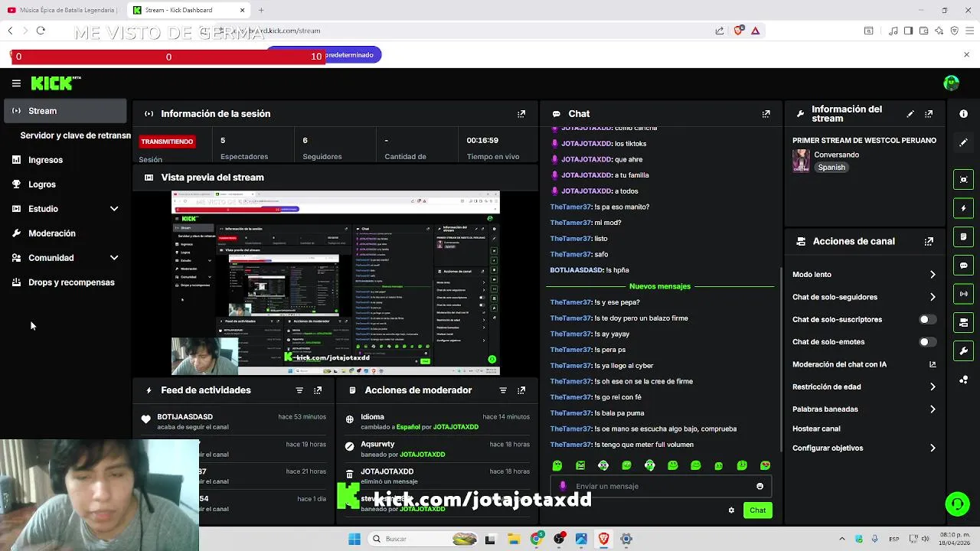Click the Spanish language tag

pyautogui.click(x=831, y=167)
